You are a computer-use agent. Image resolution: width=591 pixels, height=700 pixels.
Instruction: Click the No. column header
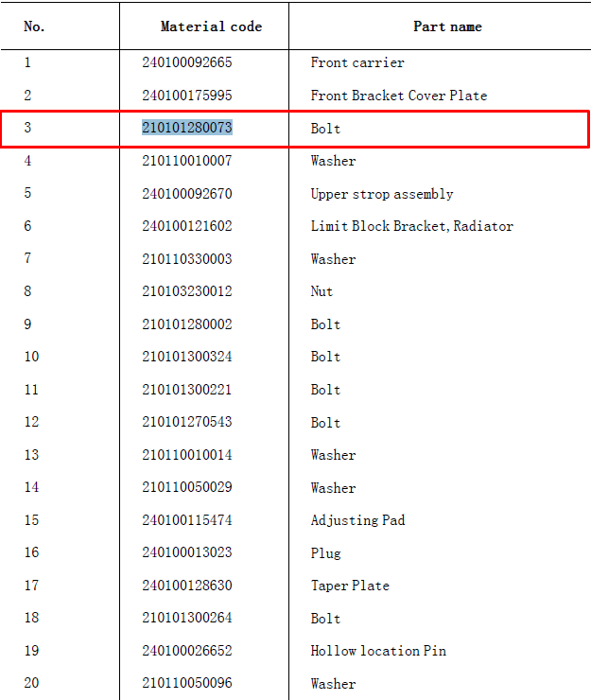[34, 26]
